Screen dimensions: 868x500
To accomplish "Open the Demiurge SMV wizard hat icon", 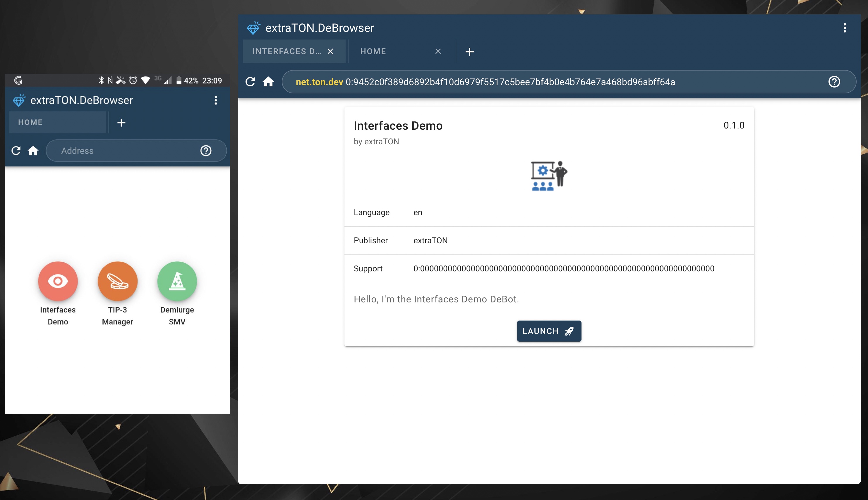I will [177, 281].
